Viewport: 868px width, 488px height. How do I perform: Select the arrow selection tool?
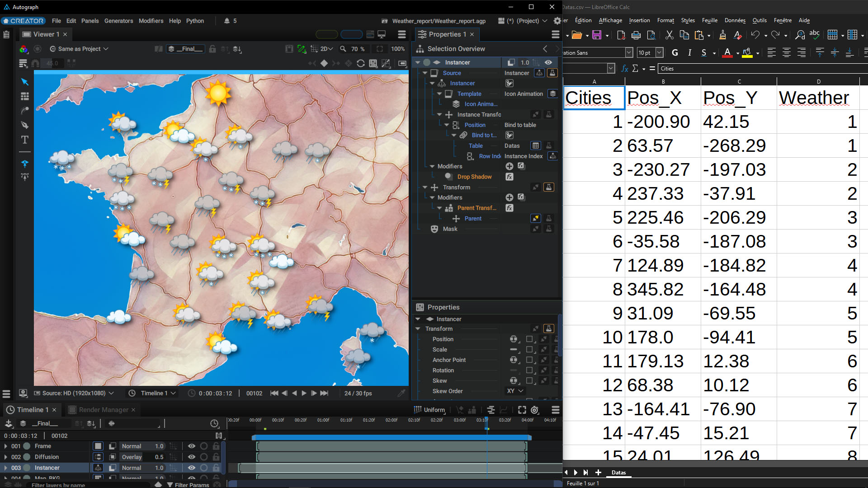(25, 82)
